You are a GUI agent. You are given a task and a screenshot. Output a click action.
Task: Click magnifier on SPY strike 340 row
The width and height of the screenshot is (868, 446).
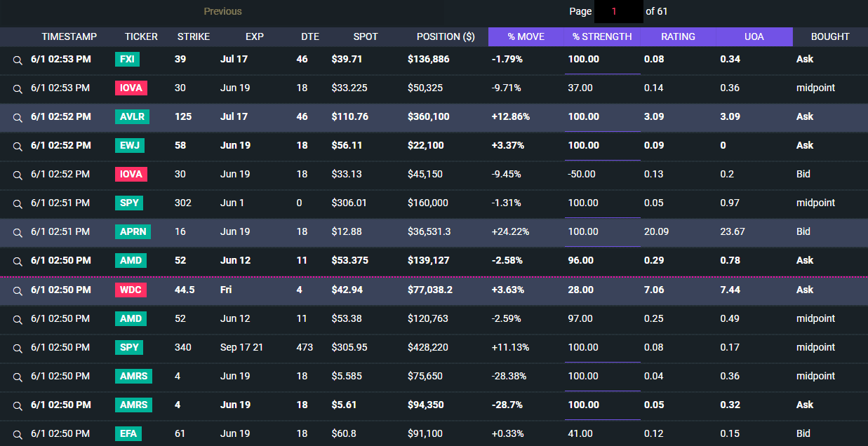tap(18, 348)
